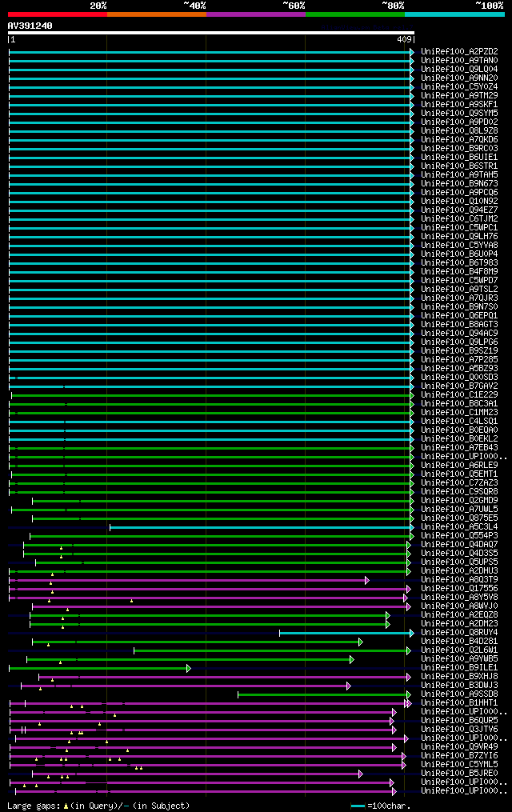The width and height of the screenshot is (512, 812).
Task: Select label UniRef100_A7QJR3
Action: click(459, 298)
